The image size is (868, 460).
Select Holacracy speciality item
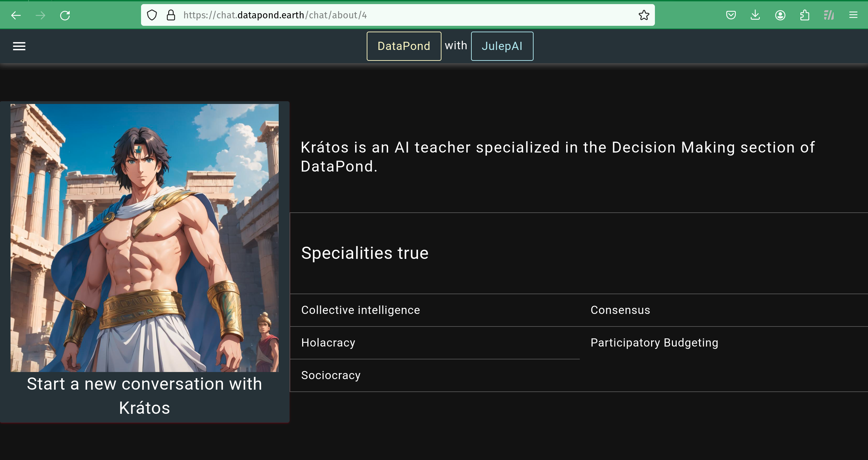tap(328, 343)
